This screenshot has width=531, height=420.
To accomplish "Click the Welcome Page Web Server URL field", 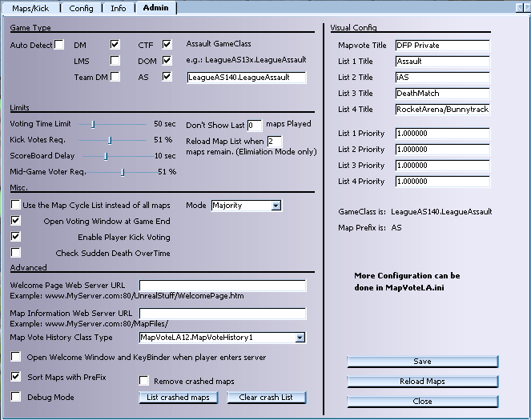I will click(223, 286).
